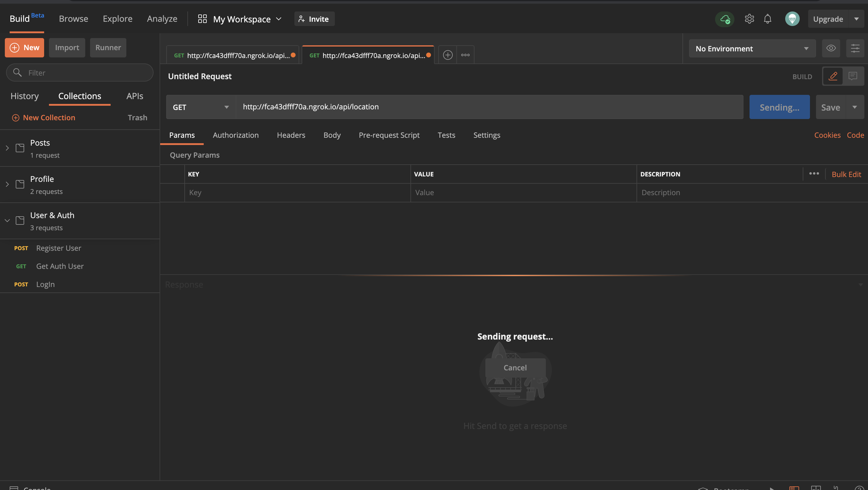
Task: Open the comments icon next to BUILD
Action: pos(853,76)
